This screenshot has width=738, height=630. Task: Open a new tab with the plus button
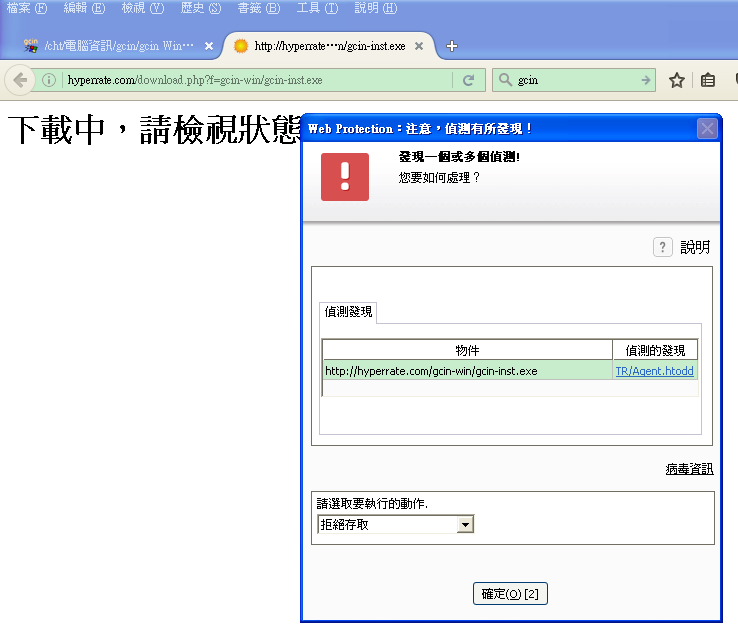click(x=452, y=46)
